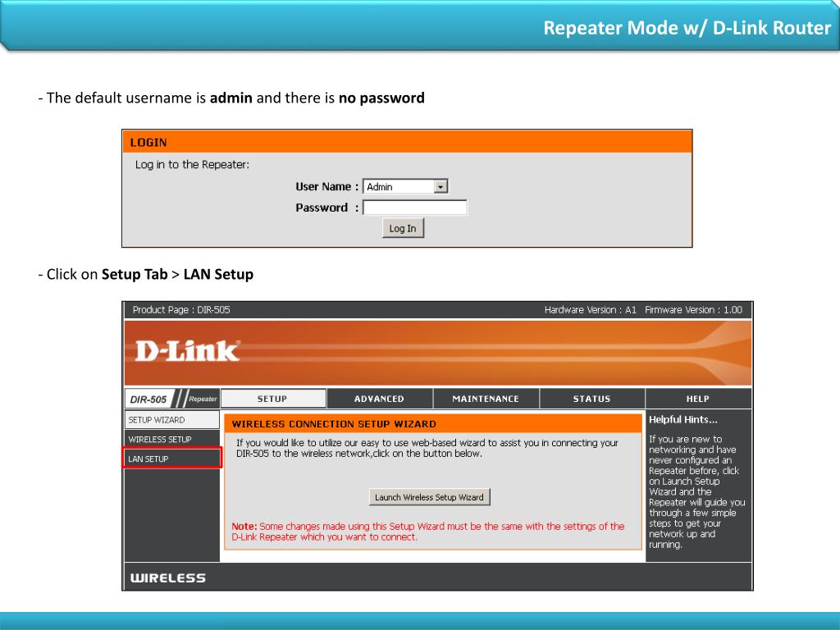Switch to the SETUP tab
This screenshot has height=630, width=840.
[273, 399]
